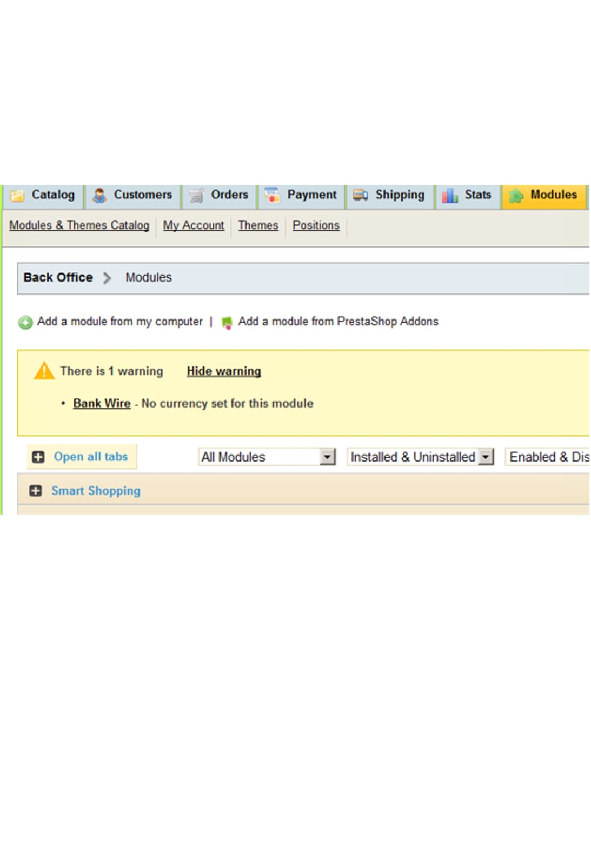Click 'No currency set for this module' text
The width and height of the screenshot is (591, 868).
(227, 404)
